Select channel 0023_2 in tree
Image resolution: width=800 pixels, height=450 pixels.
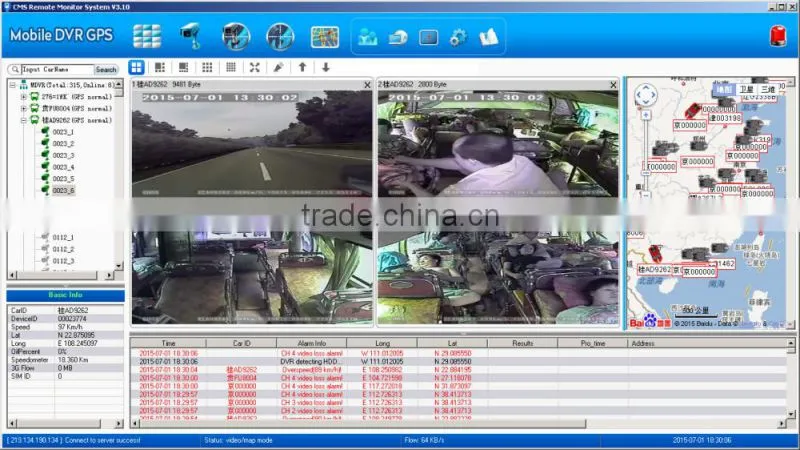[63, 144]
